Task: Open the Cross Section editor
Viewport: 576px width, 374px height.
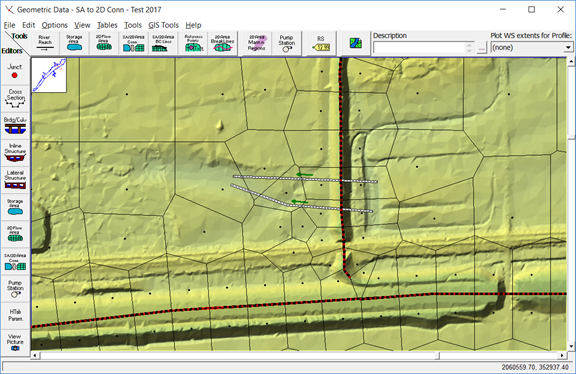Action: tap(15, 98)
